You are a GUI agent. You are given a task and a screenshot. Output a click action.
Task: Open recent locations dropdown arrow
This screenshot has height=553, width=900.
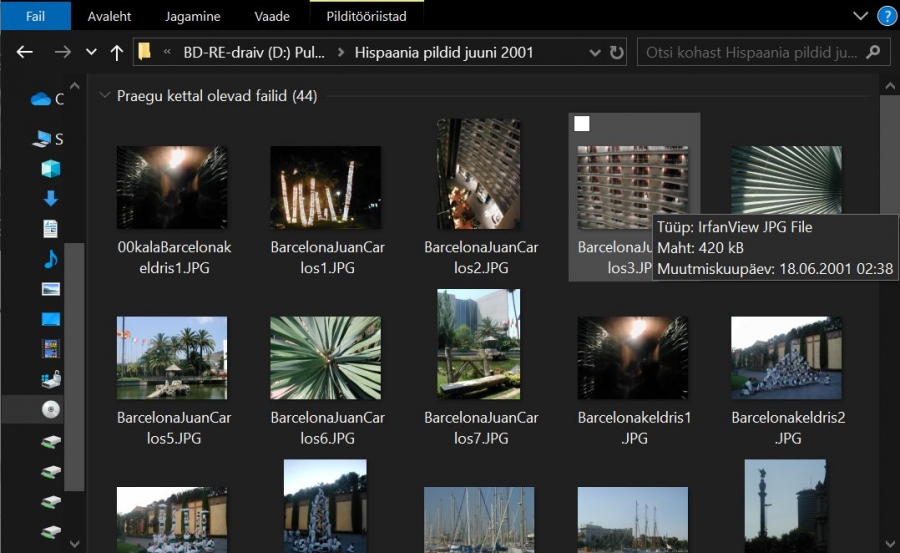tap(91, 52)
